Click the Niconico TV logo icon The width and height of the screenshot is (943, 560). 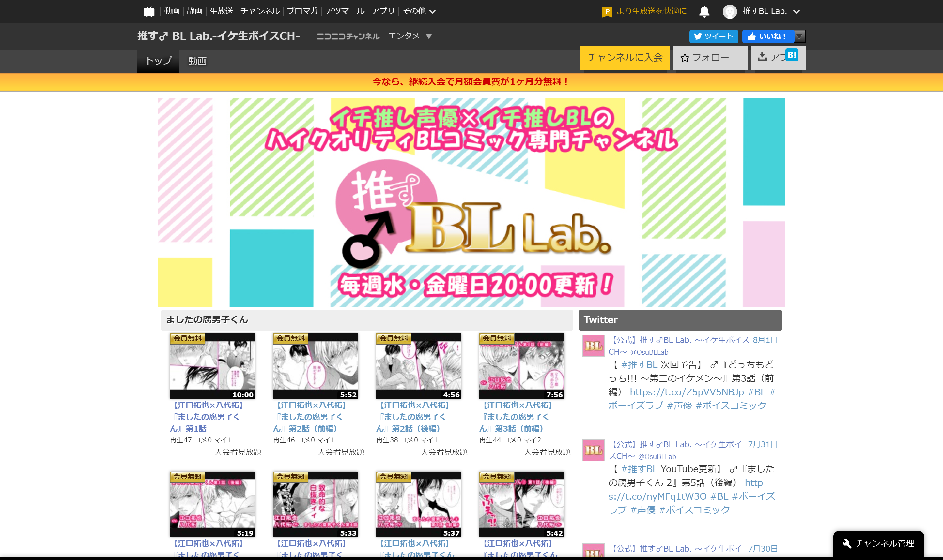click(x=149, y=11)
